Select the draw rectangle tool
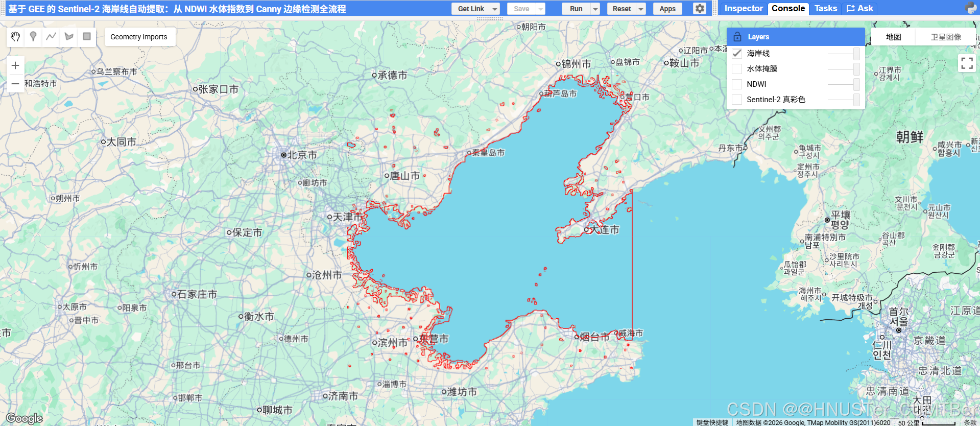This screenshot has height=426, width=980. (x=87, y=37)
